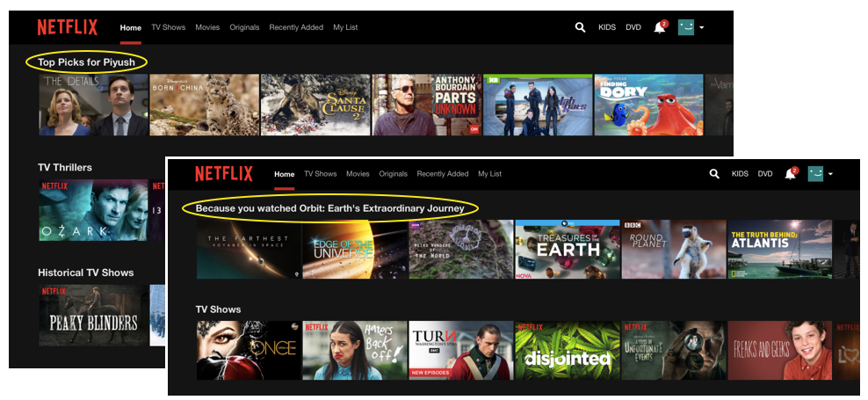
Task: Open Recently Added in the back window
Action: (x=296, y=27)
